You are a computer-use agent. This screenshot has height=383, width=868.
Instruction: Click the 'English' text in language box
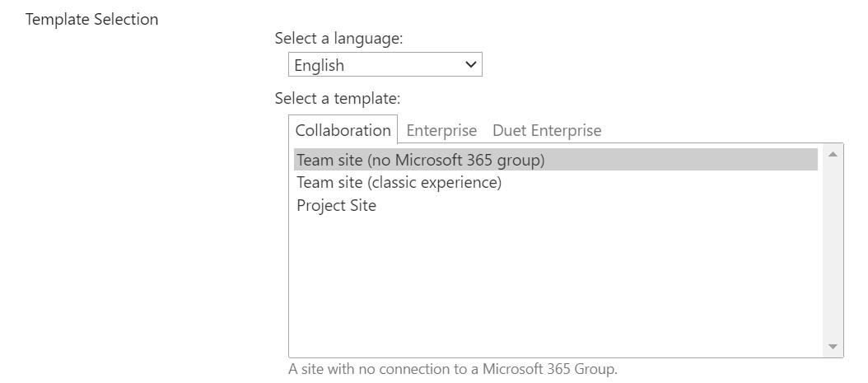point(320,65)
